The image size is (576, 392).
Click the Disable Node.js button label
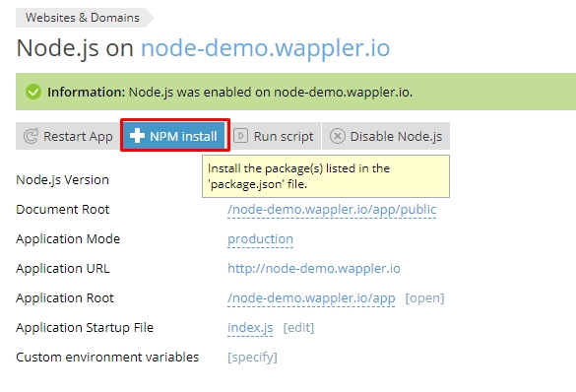click(x=396, y=136)
